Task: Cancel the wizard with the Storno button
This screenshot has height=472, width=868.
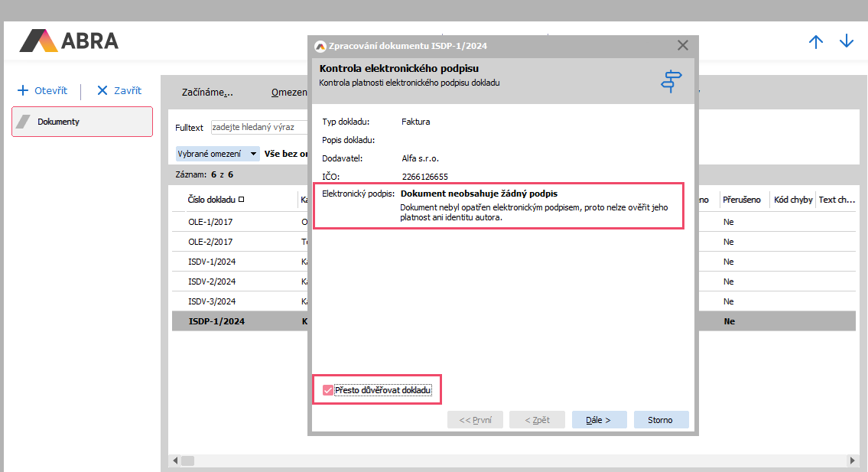Action: (x=661, y=420)
